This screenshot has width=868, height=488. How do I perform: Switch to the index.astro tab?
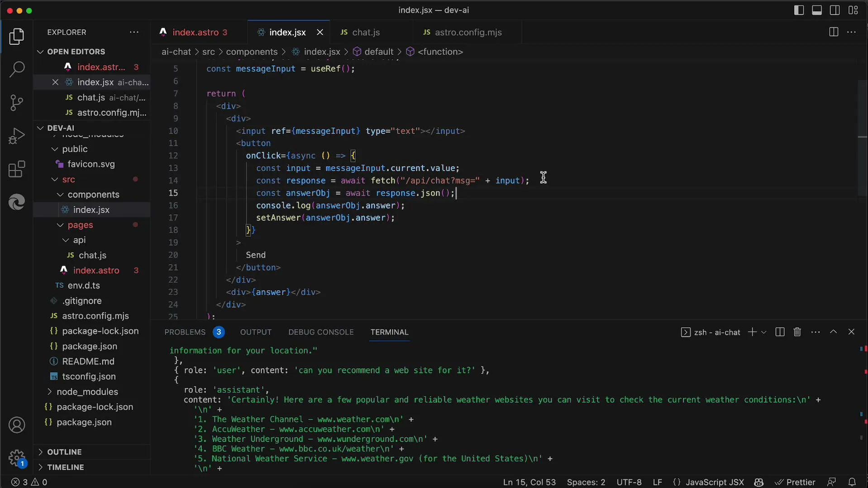tap(195, 32)
